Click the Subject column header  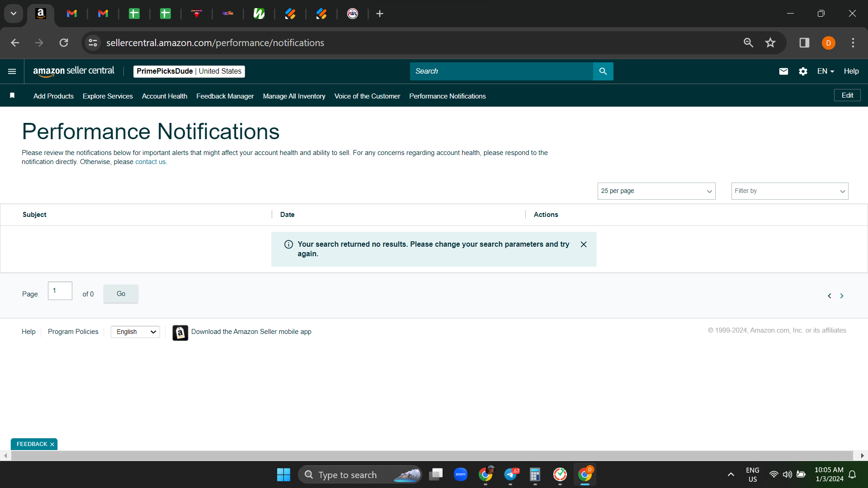click(34, 215)
